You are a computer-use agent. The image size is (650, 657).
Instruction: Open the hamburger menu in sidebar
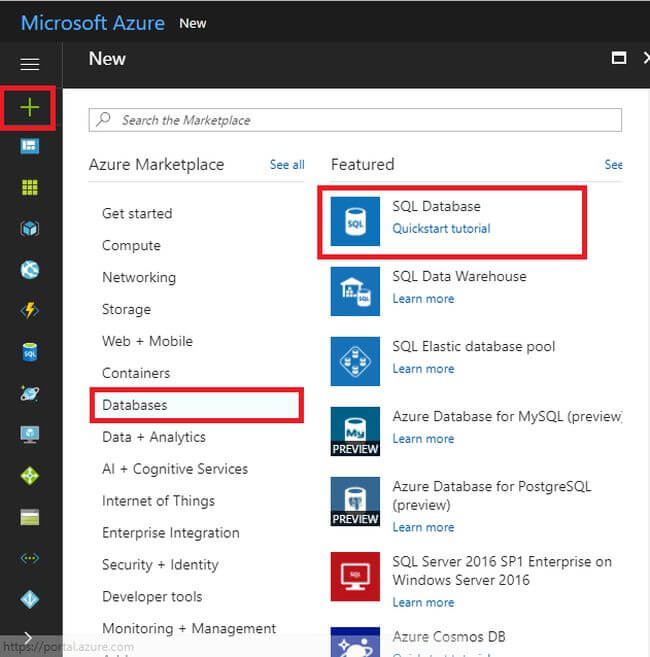tap(30, 64)
